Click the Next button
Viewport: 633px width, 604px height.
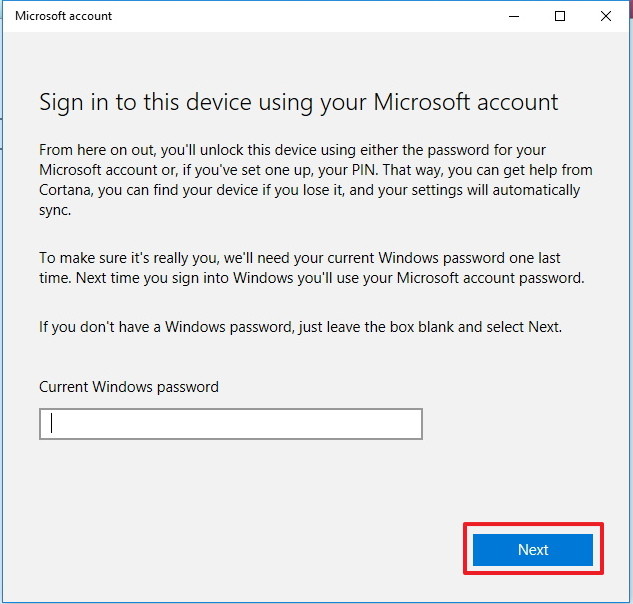(533, 549)
